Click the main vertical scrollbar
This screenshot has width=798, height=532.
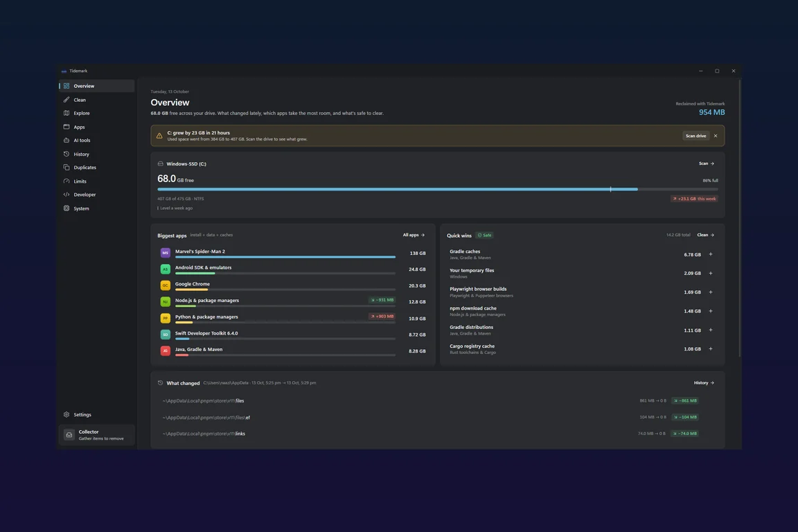(x=740, y=218)
